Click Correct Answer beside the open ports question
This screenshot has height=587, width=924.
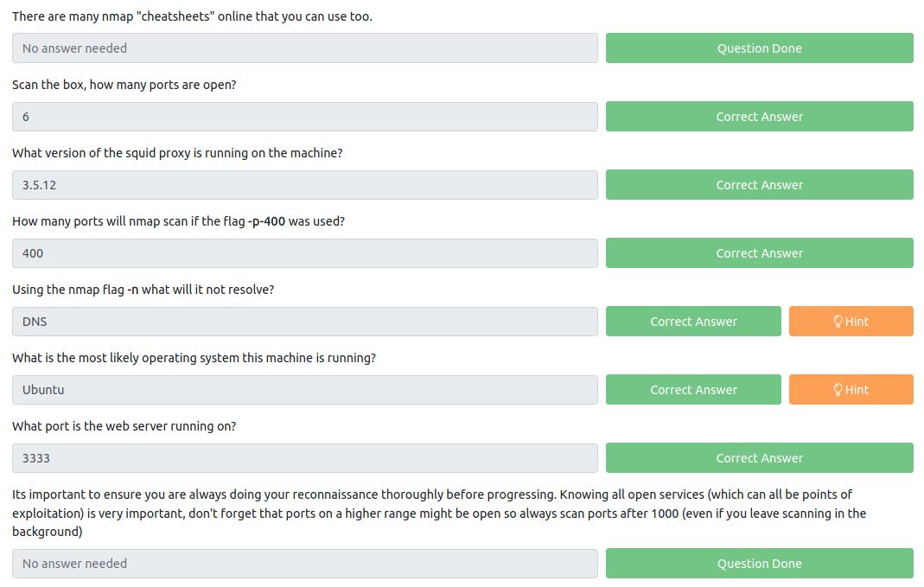coord(760,117)
